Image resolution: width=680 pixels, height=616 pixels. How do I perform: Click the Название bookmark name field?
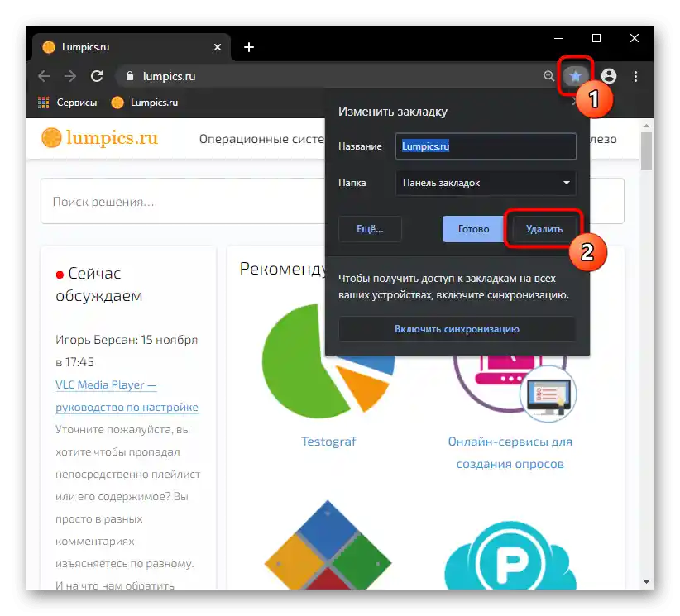click(x=486, y=146)
